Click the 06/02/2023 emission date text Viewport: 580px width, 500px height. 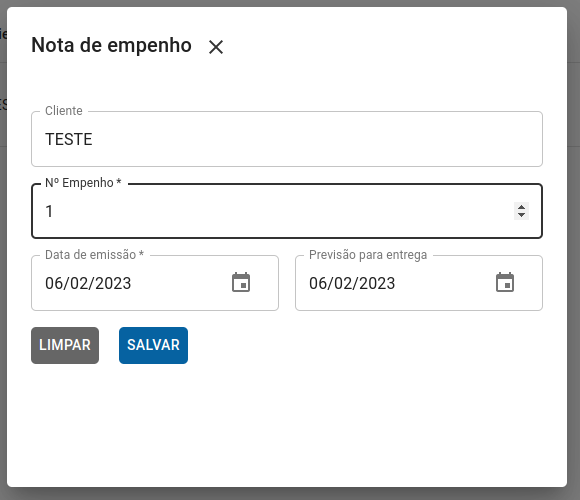(x=88, y=283)
